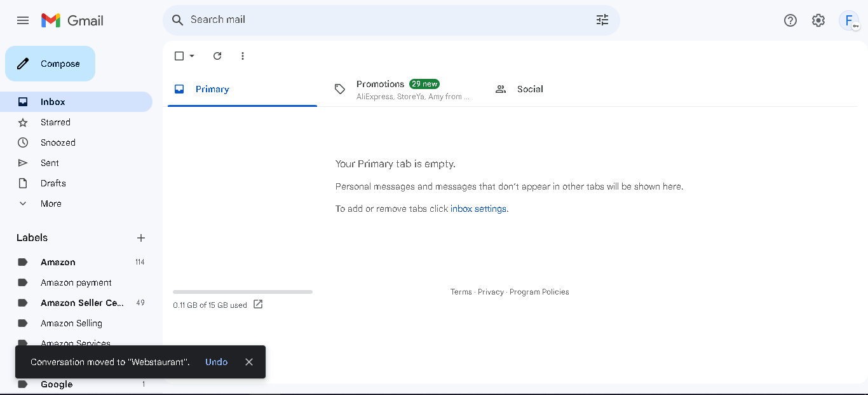
Task: Create new label with plus icon
Action: (x=141, y=238)
